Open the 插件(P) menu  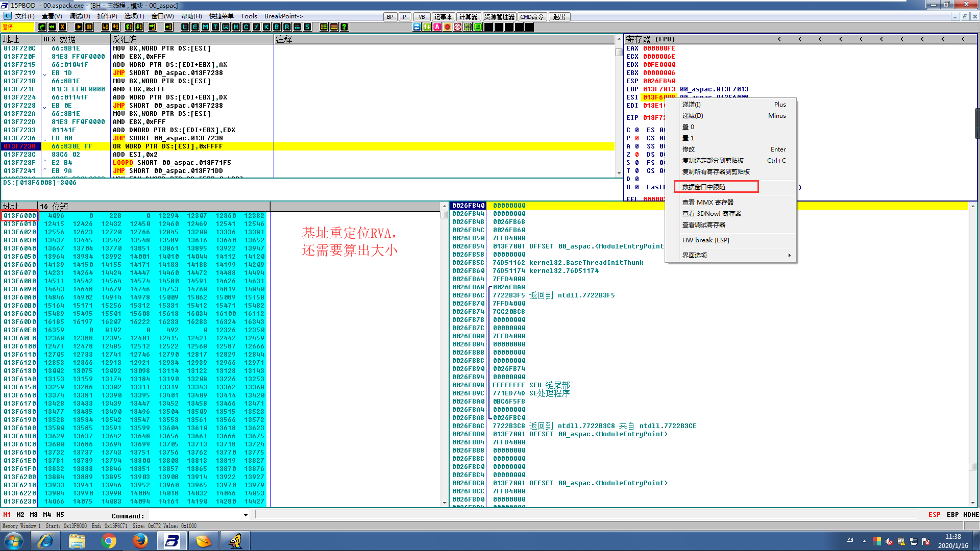coord(107,16)
